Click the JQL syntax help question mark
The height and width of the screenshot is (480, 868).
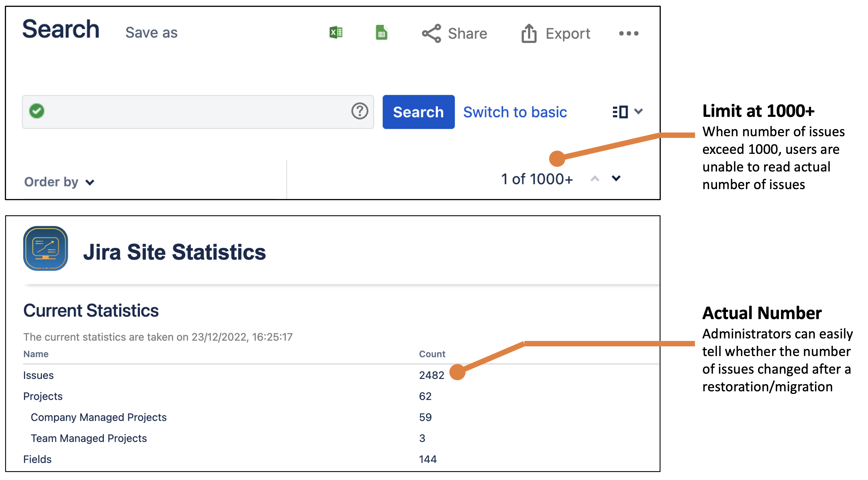[x=360, y=111]
